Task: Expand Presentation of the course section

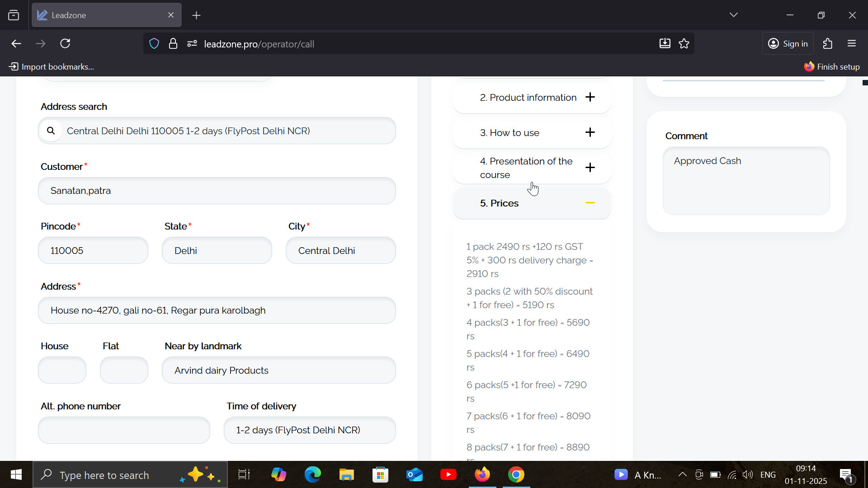Action: (x=590, y=168)
